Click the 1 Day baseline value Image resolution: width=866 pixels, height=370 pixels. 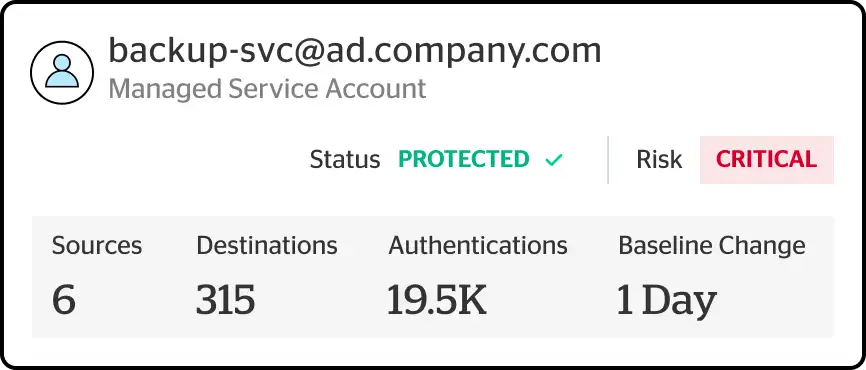[x=667, y=302]
